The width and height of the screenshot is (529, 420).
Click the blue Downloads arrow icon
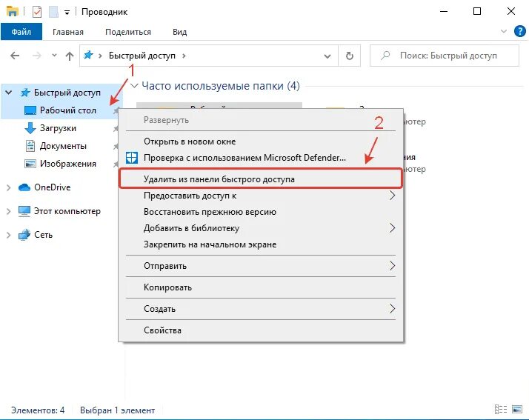(30, 128)
